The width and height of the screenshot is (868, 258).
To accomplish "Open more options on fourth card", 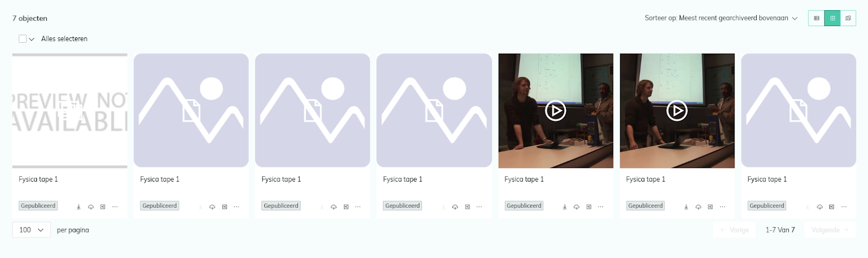I will coord(479,207).
